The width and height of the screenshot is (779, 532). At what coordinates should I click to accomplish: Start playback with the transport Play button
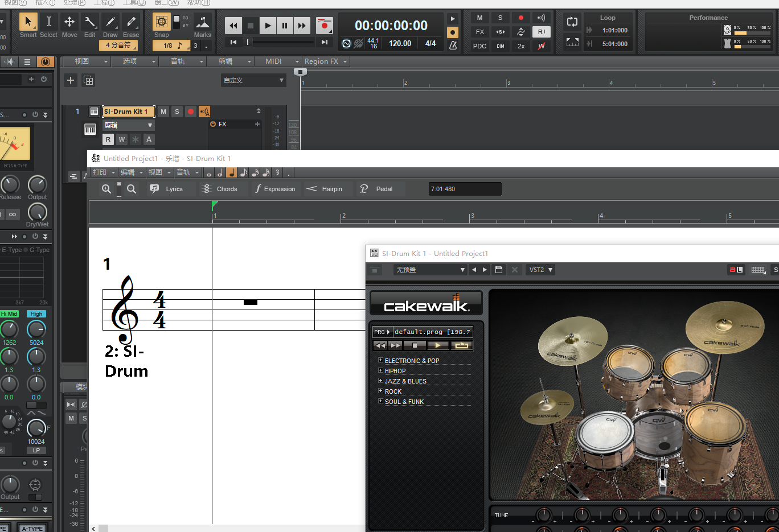point(268,25)
